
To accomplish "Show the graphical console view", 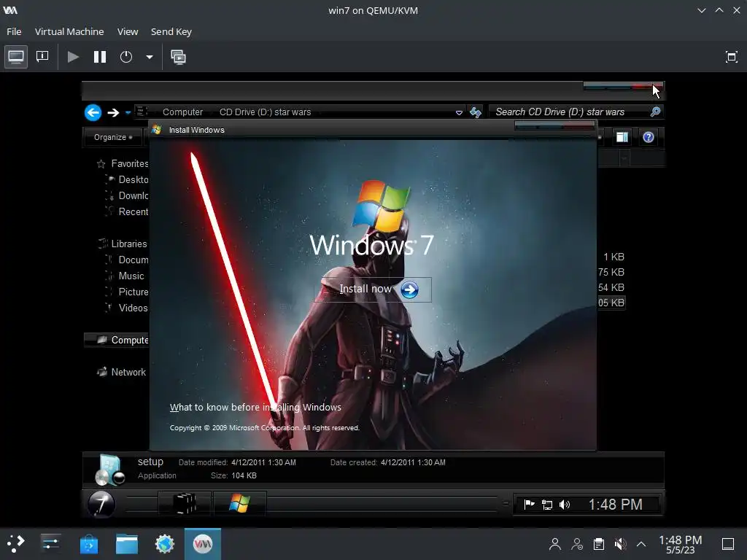I will [16, 57].
